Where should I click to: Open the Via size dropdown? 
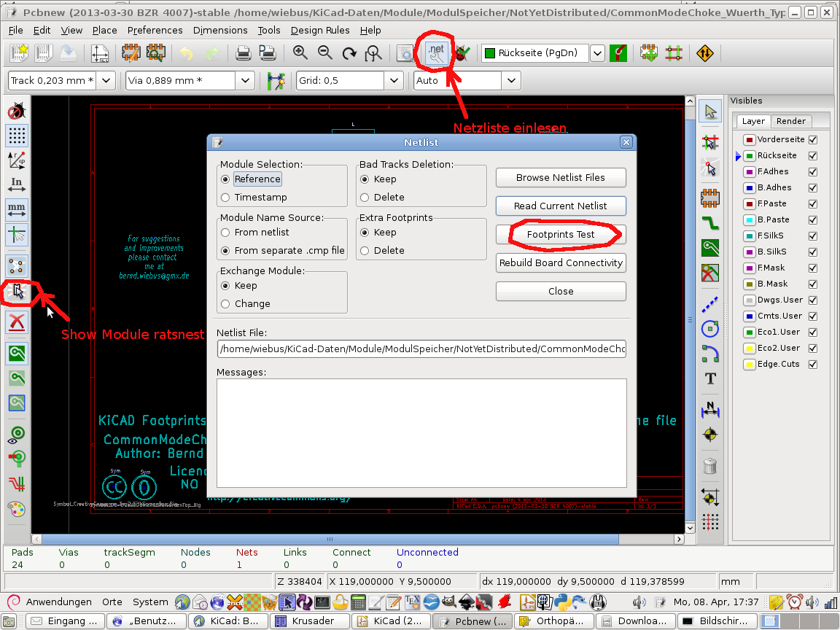(245, 80)
